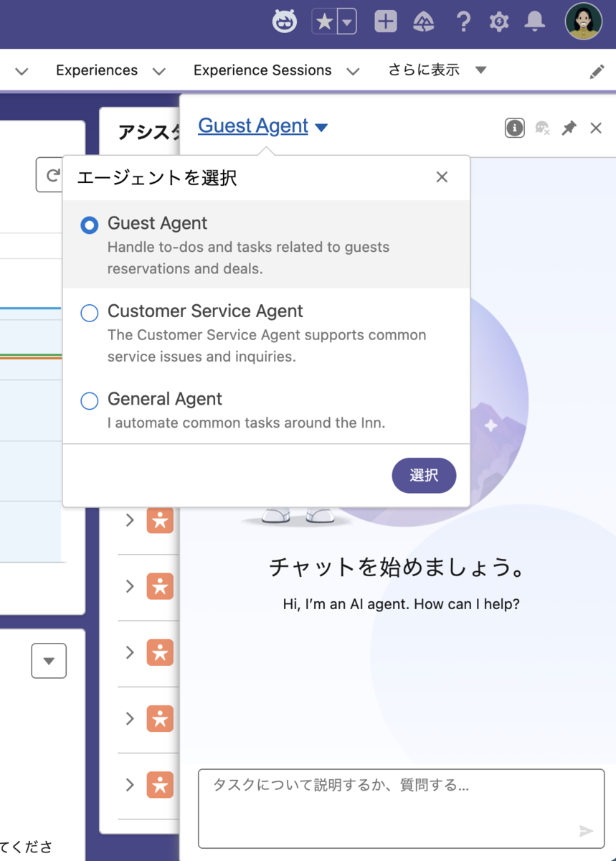
Task: Open the notifications bell
Action: 535,22
